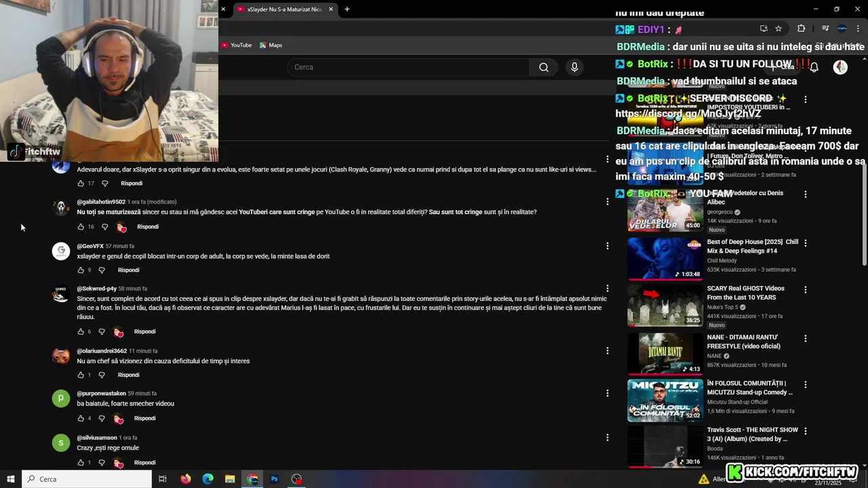Open Chrome media controls icon

[825, 28]
